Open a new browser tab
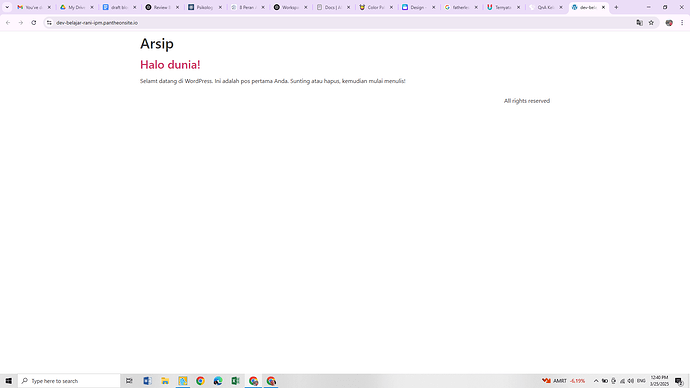The image size is (690, 388). (x=616, y=7)
